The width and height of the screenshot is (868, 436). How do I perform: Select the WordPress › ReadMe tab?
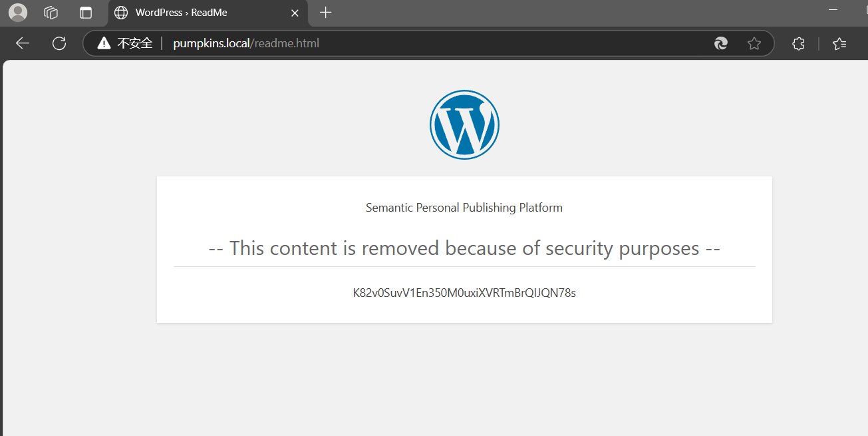[x=208, y=13]
